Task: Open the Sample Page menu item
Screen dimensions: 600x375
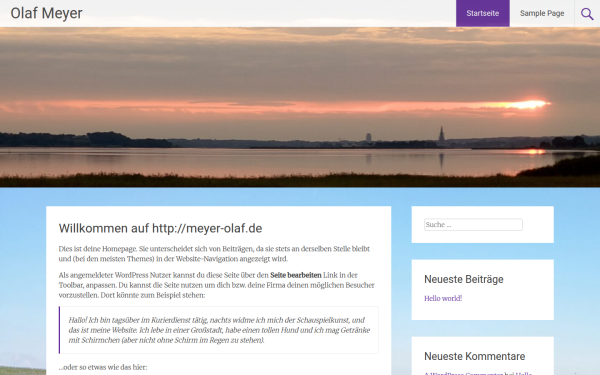Action: click(x=542, y=13)
